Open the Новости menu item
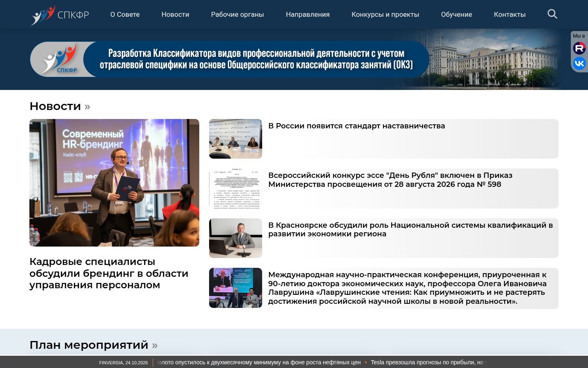The width and height of the screenshot is (588, 368). click(x=175, y=14)
